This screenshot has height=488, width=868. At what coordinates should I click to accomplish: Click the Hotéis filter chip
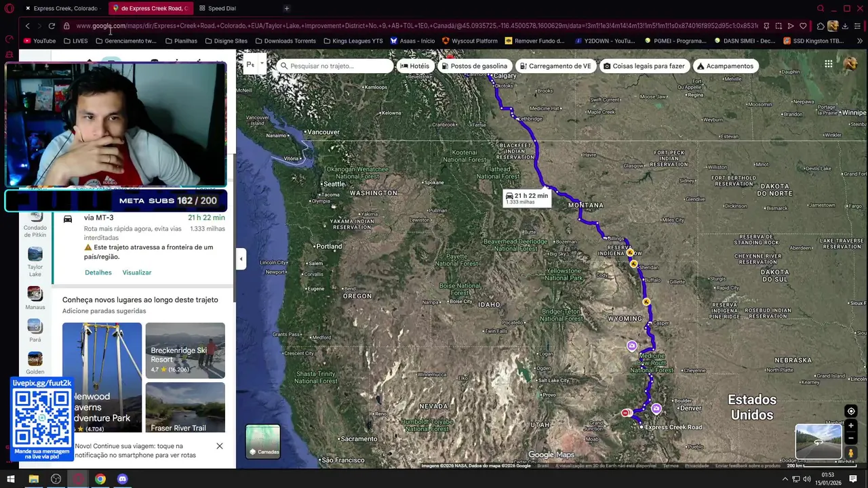(x=414, y=66)
